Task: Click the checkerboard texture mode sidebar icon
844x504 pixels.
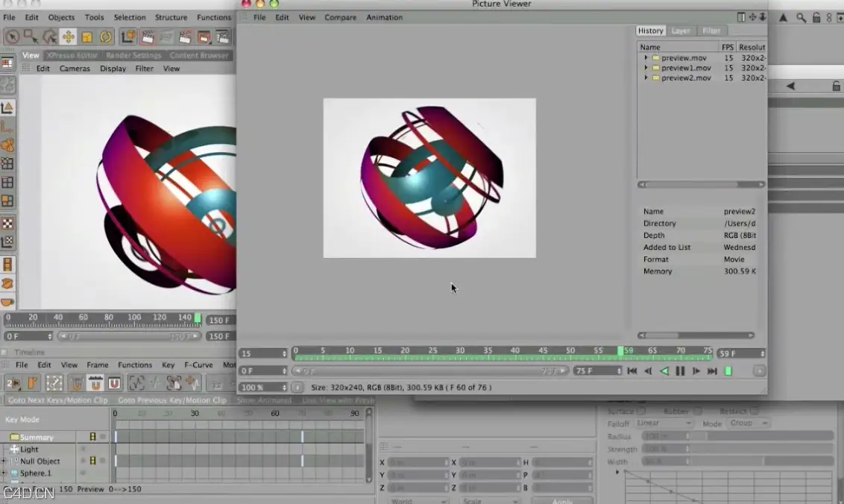Action: point(7,224)
